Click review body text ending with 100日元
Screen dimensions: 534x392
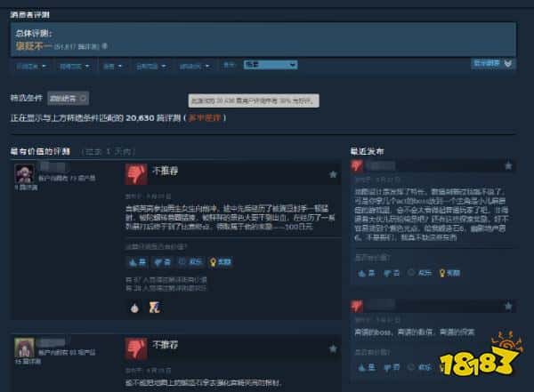click(231, 218)
